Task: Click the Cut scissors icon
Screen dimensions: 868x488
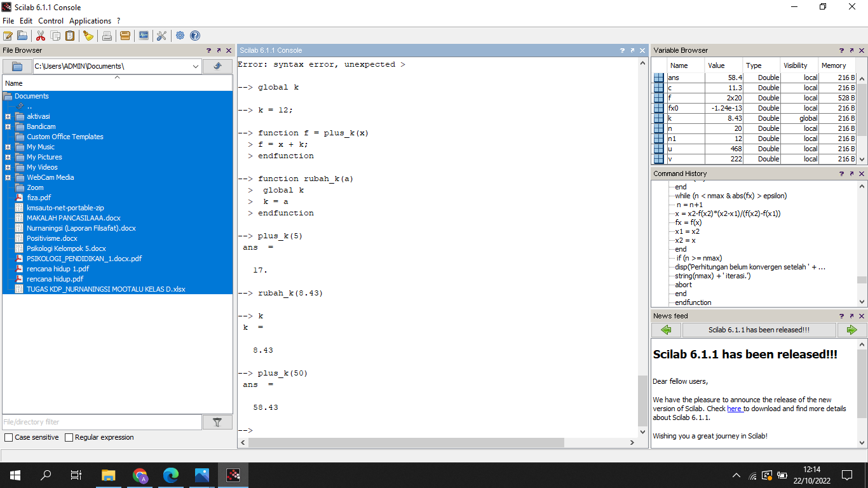Action: point(41,36)
